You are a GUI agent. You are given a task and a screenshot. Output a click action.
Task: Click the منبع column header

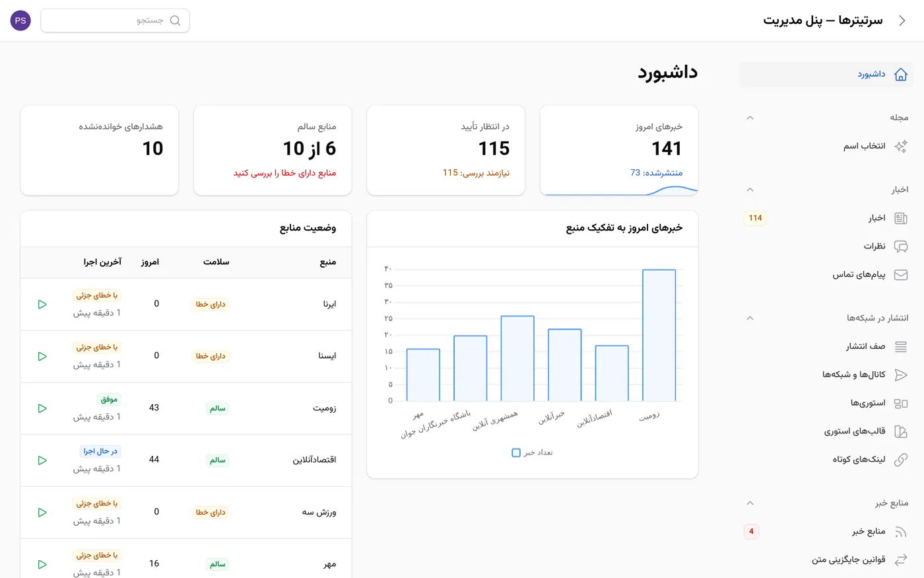point(328,262)
